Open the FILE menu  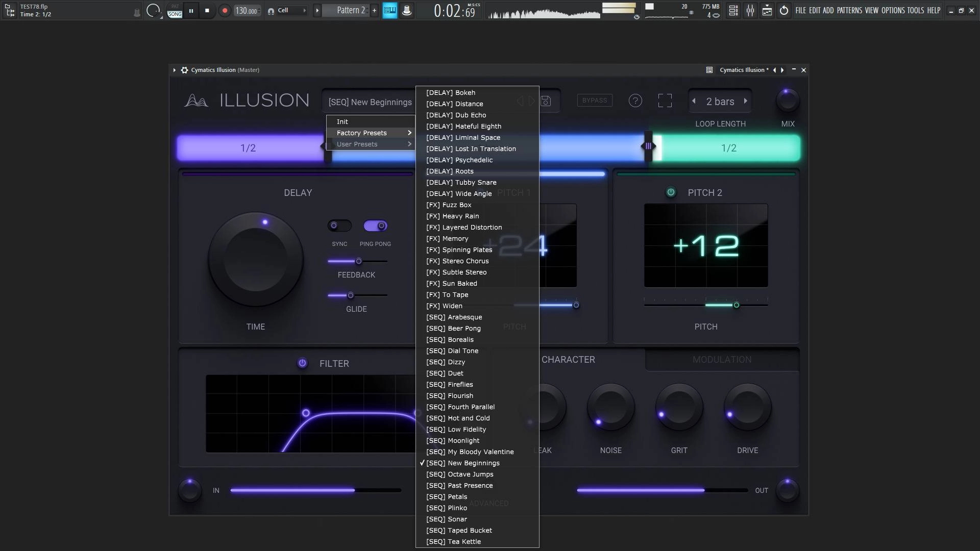coord(800,10)
